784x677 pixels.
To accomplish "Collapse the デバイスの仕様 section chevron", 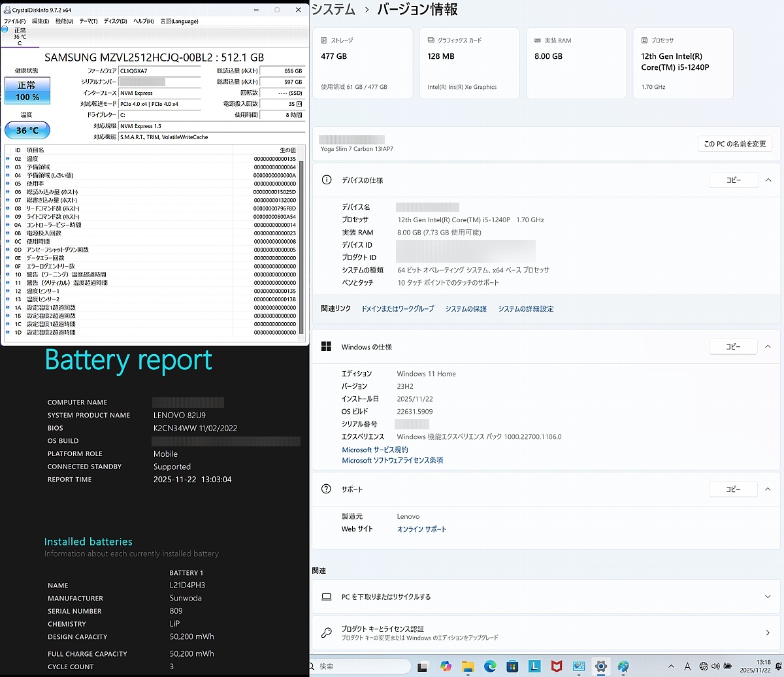I will click(x=768, y=180).
